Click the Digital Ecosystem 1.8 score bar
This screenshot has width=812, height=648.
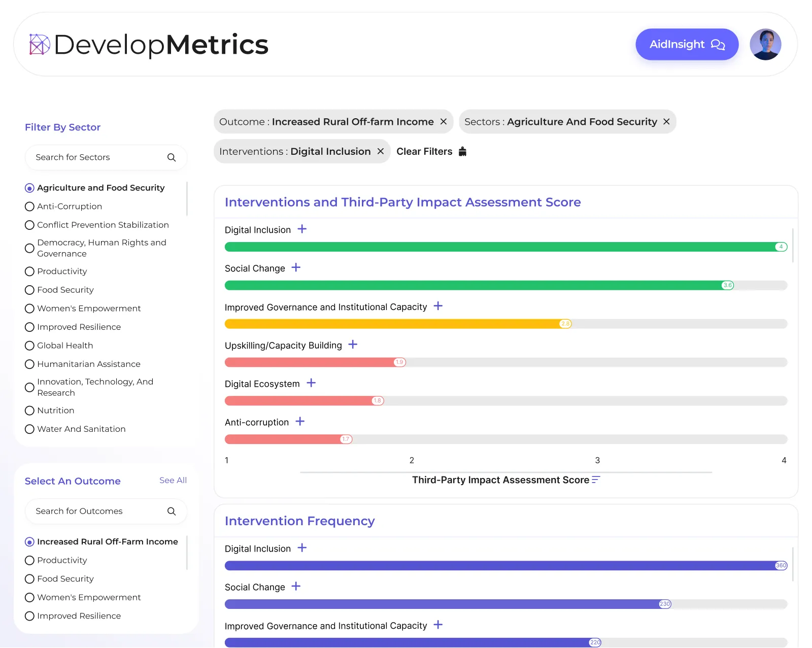(303, 401)
